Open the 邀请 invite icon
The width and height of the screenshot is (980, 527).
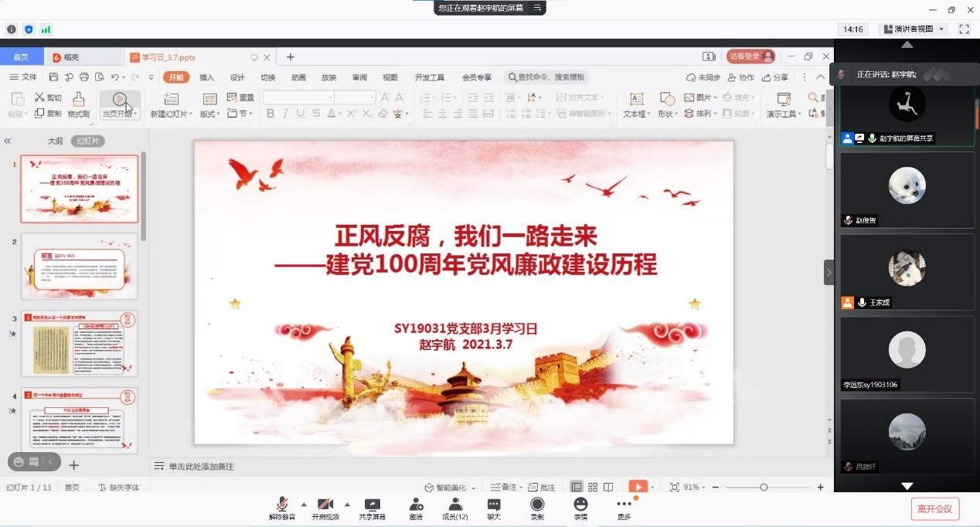(x=416, y=507)
